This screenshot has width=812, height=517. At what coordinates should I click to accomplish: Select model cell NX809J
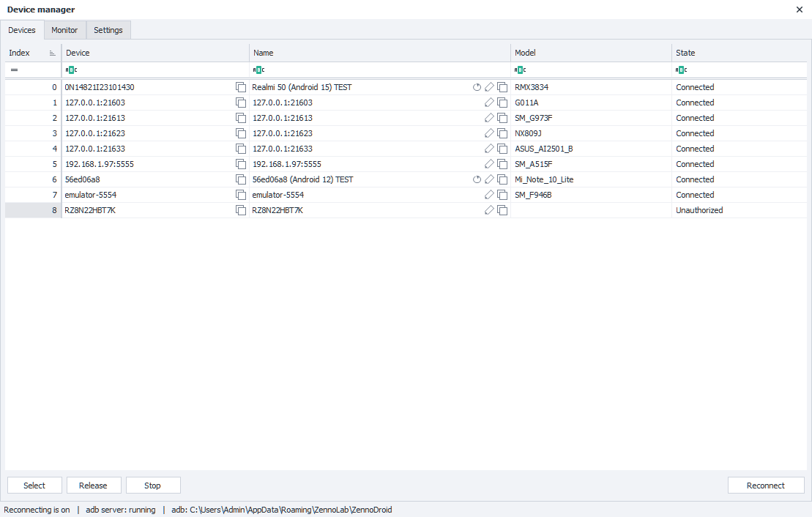click(x=591, y=133)
